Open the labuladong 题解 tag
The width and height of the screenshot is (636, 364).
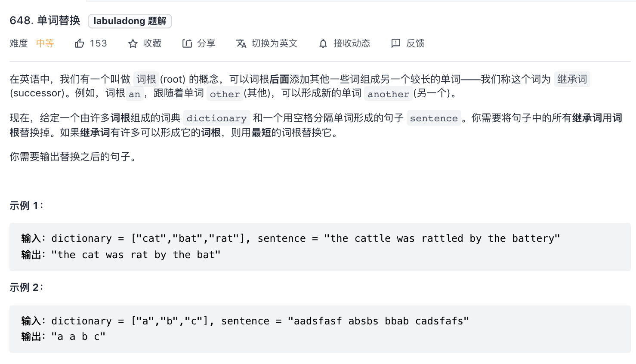(130, 21)
